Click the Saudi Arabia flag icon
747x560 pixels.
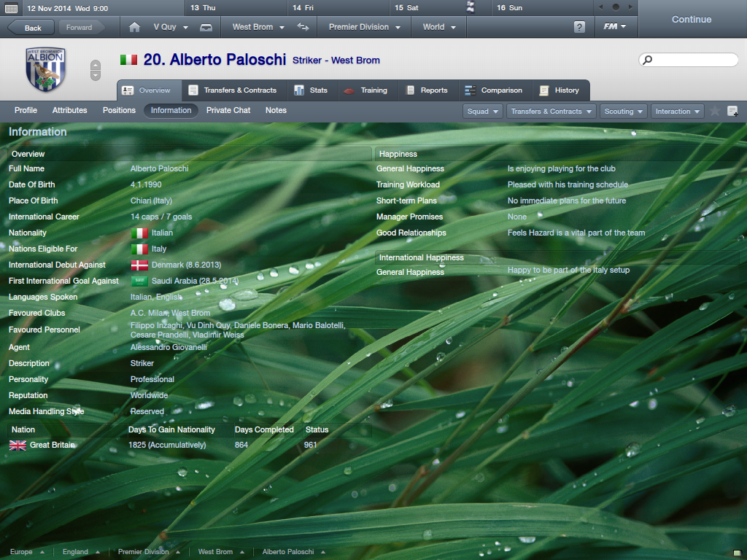139,281
